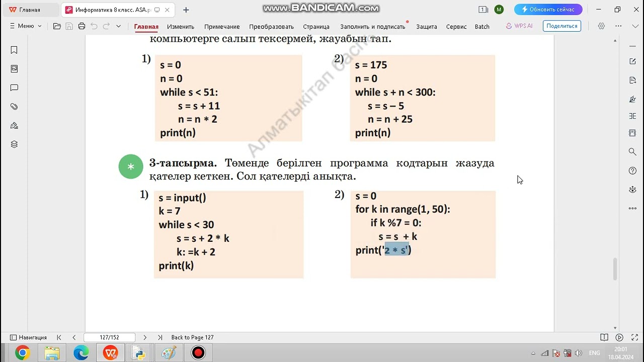The image size is (644, 362).
Task: Toggle the Навигация panel in status bar
Action: 29,337
